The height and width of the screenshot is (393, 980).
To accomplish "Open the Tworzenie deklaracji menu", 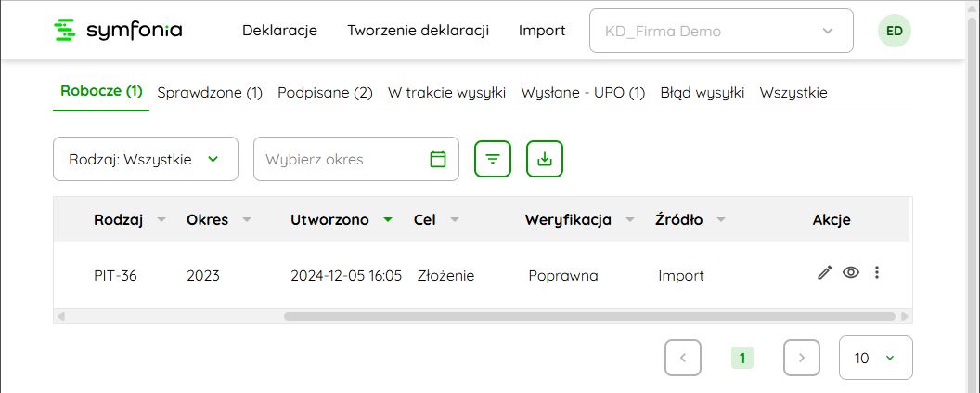I will tap(419, 30).
